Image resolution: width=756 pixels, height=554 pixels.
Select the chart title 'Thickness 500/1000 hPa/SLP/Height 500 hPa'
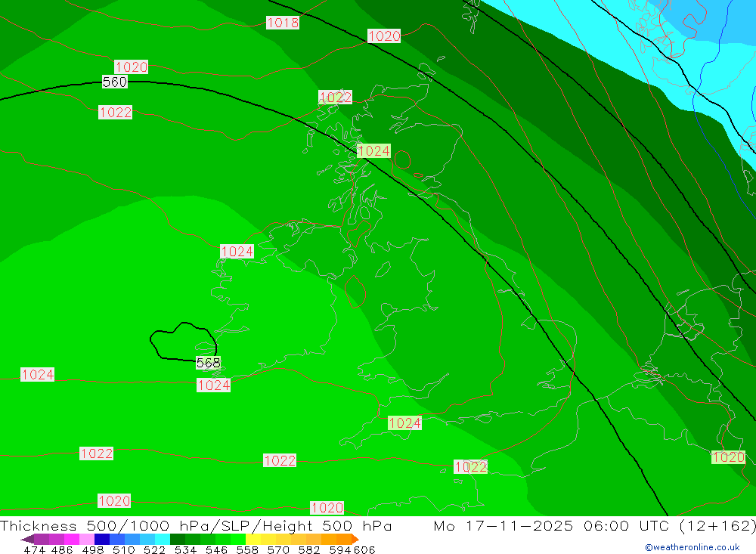tap(196, 525)
